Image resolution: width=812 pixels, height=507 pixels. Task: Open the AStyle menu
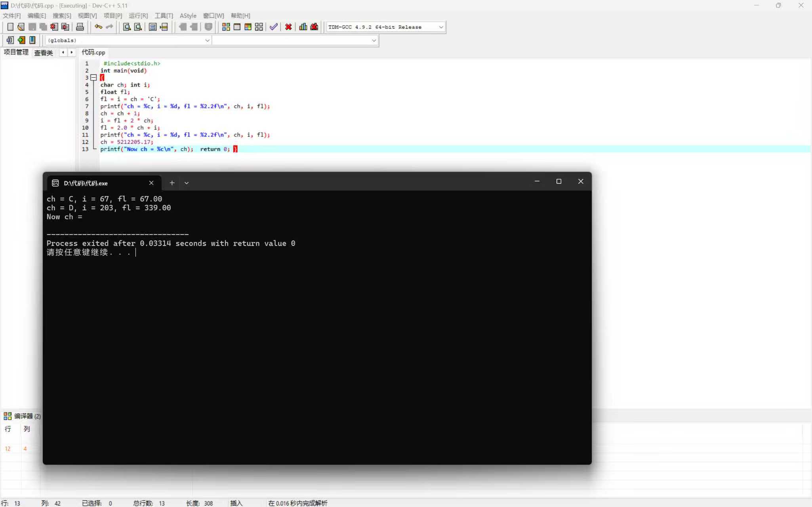[x=188, y=16]
